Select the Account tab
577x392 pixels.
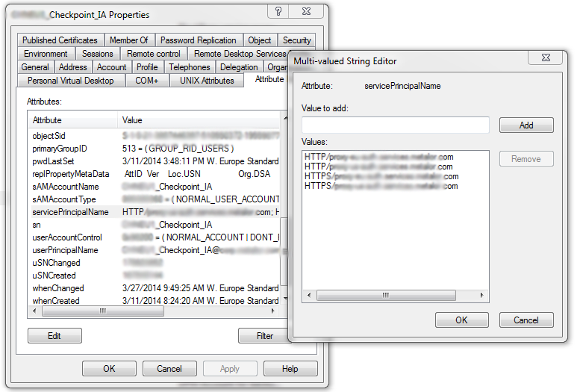pyautogui.click(x=111, y=67)
